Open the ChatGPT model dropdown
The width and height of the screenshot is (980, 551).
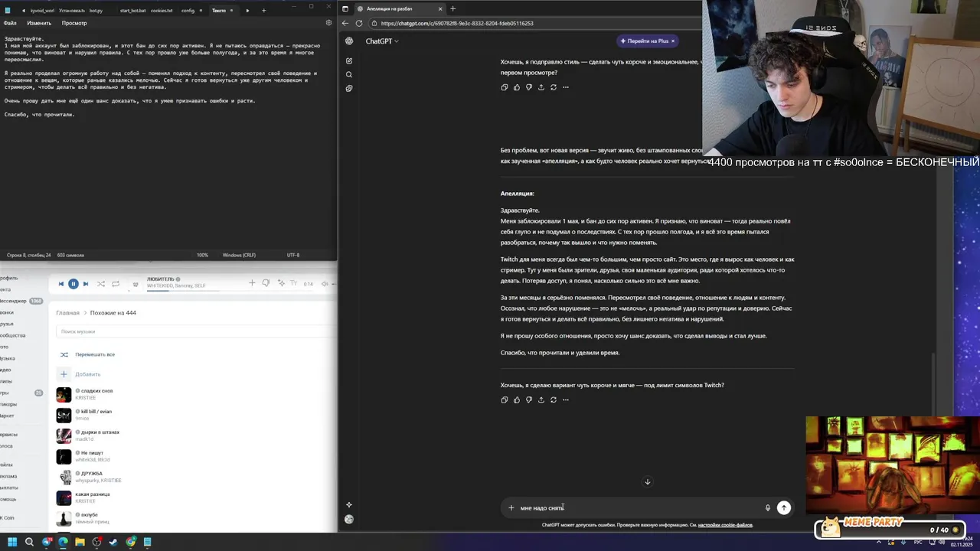tap(382, 41)
